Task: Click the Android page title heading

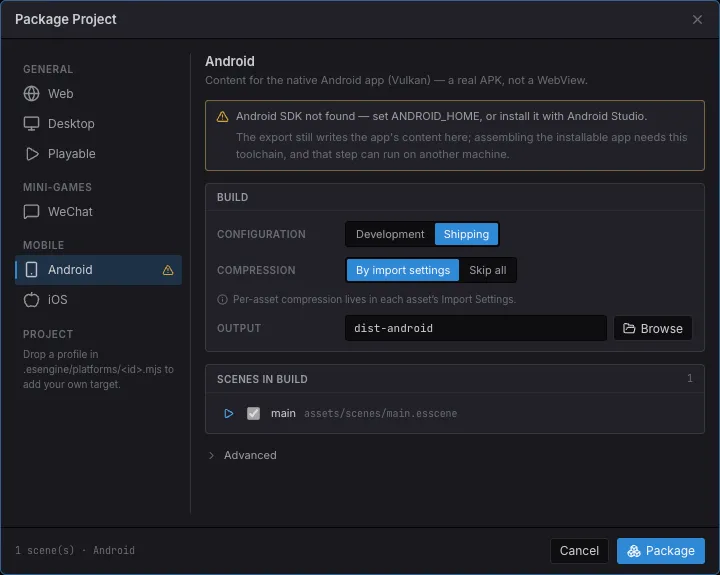Action: [x=230, y=61]
